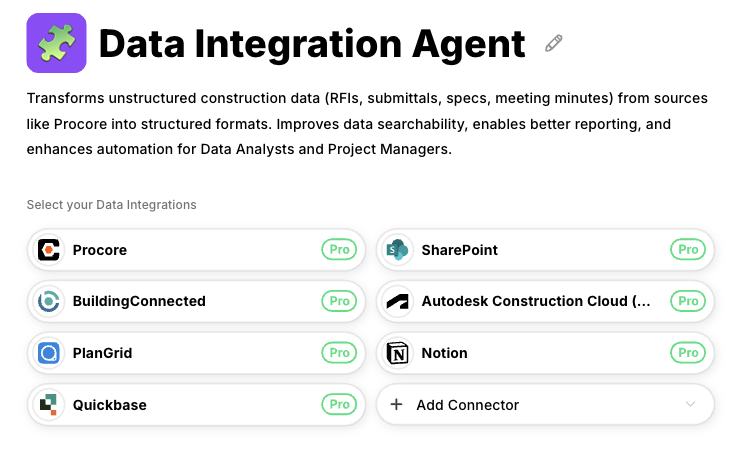Click the Procore logo icon
This screenshot has height=451, width=750.
[x=49, y=250]
